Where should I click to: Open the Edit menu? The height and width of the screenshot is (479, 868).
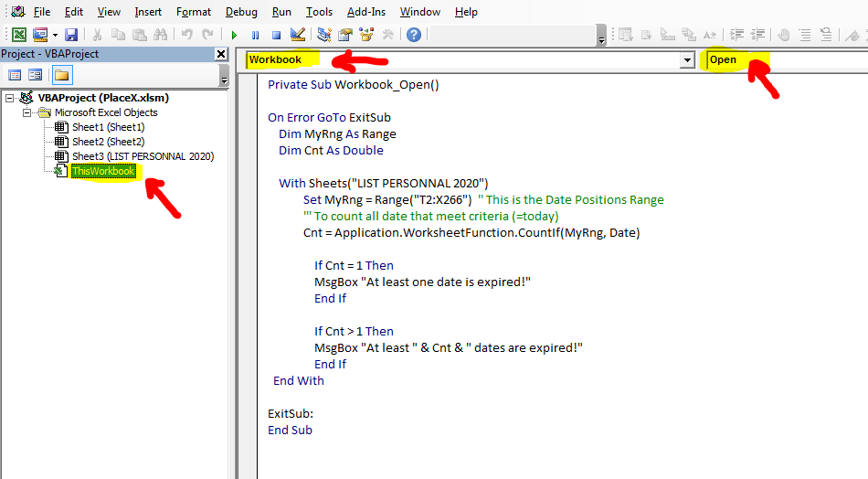74,12
